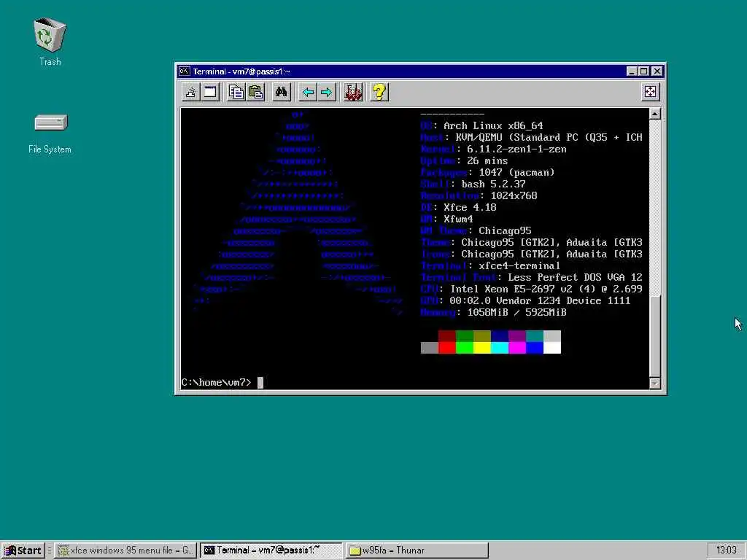
Task: Select the Trash desktop icon
Action: (x=50, y=42)
